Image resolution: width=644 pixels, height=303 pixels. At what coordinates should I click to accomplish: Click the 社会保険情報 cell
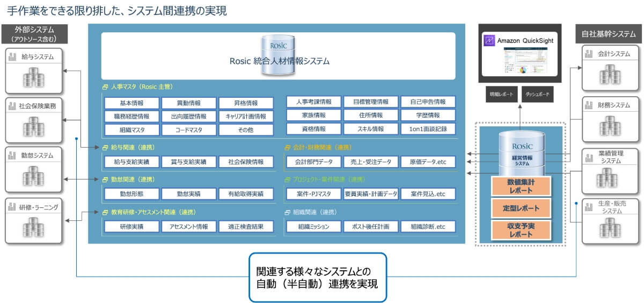246,162
